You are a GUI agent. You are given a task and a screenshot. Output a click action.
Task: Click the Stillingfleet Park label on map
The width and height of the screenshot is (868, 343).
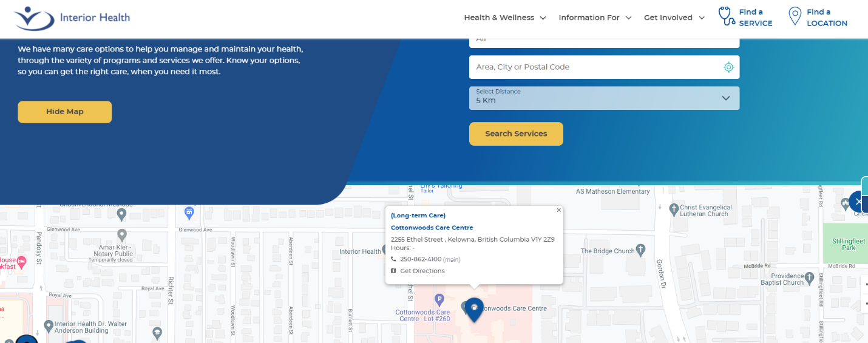tap(849, 244)
